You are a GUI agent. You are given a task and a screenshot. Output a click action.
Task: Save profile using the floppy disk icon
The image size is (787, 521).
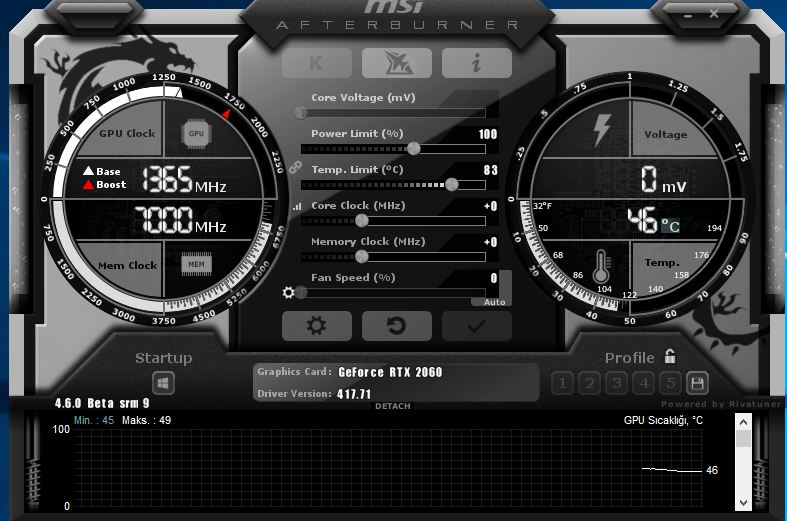697,383
